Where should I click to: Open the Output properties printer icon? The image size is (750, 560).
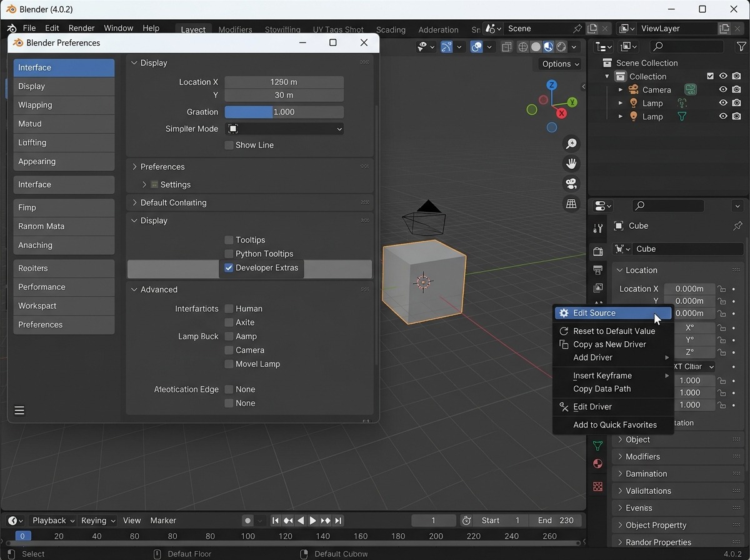pyautogui.click(x=598, y=270)
